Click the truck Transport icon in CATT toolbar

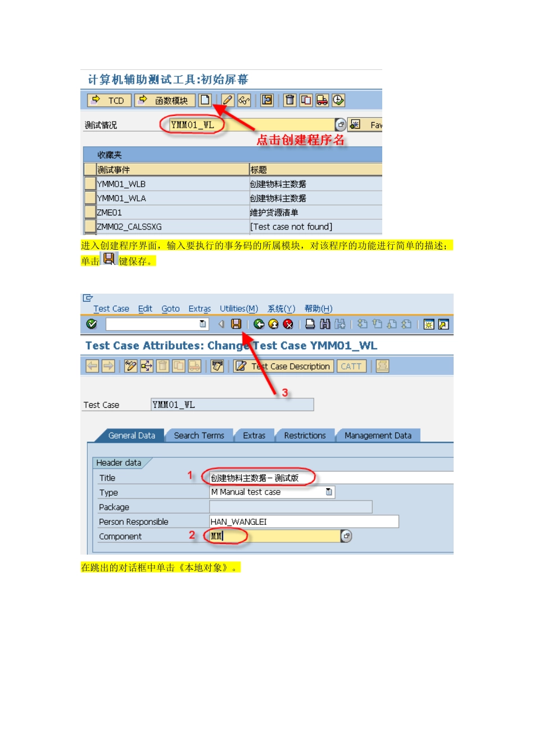click(x=322, y=100)
